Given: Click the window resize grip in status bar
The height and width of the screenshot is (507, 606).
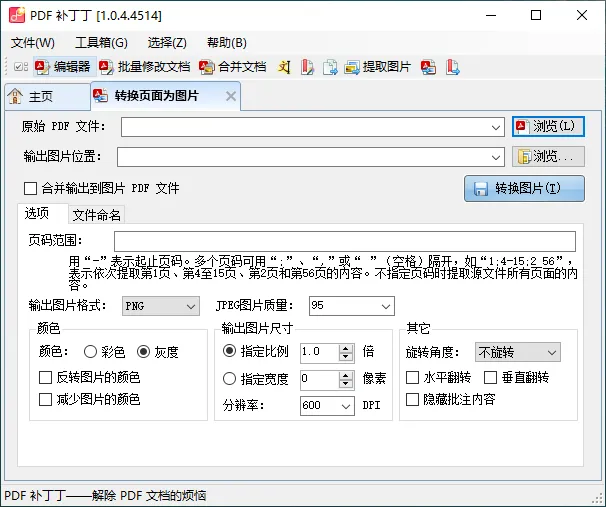Looking at the screenshot, I should [x=597, y=498].
